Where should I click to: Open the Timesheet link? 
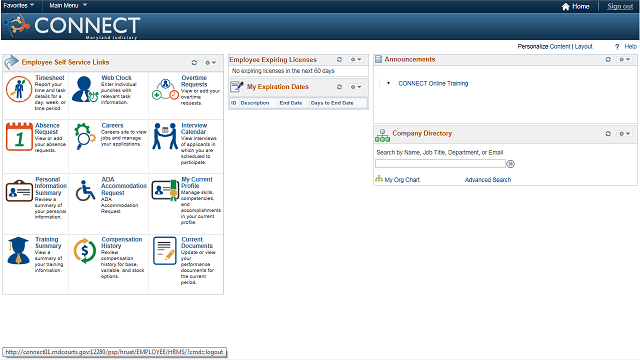[49, 78]
